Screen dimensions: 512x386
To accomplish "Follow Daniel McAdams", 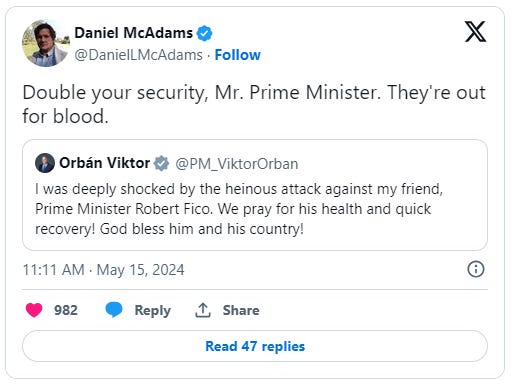I will (237, 55).
